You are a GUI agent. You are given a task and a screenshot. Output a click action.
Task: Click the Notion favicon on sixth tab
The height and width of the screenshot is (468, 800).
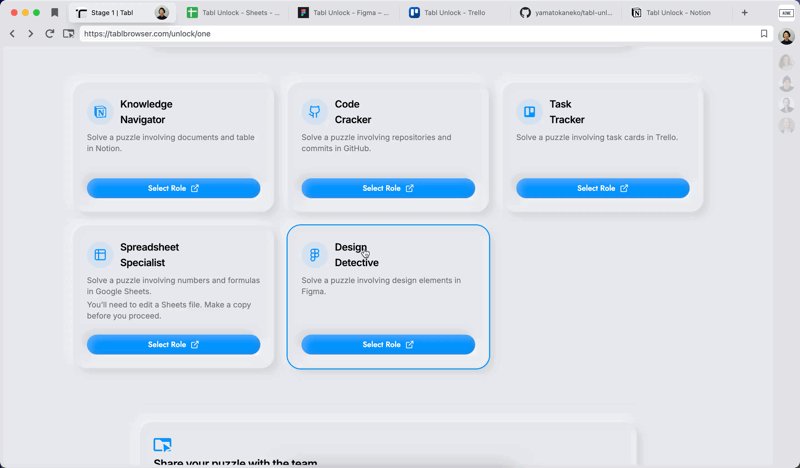click(636, 13)
